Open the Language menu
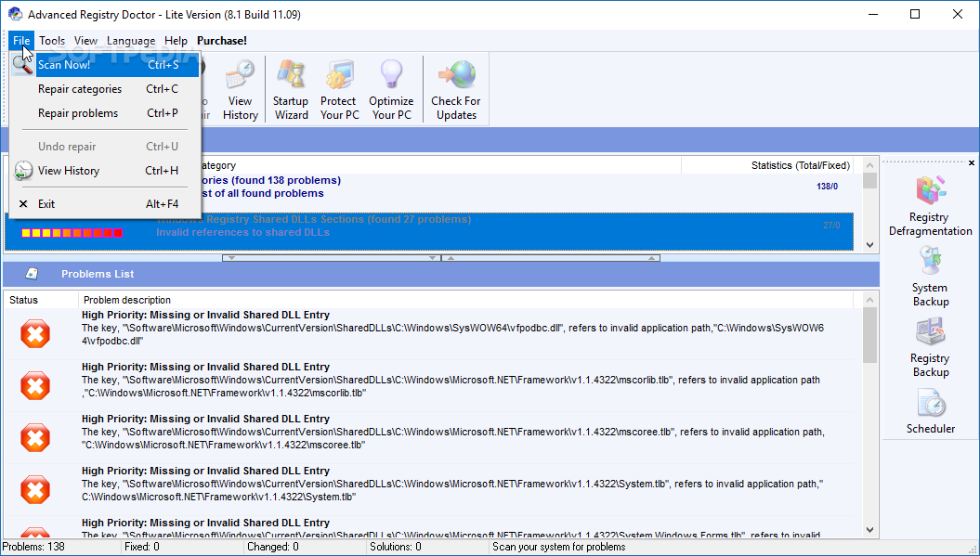980x556 pixels. point(131,41)
